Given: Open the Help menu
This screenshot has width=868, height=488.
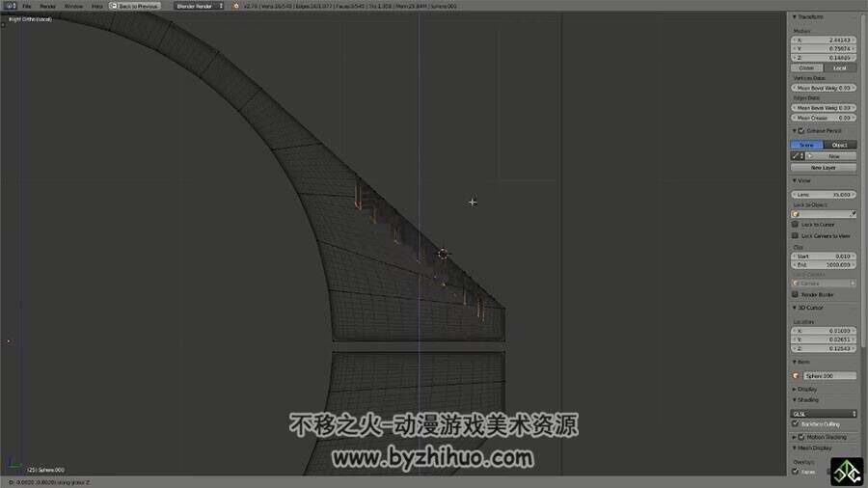Looking at the screenshot, I should [96, 6].
